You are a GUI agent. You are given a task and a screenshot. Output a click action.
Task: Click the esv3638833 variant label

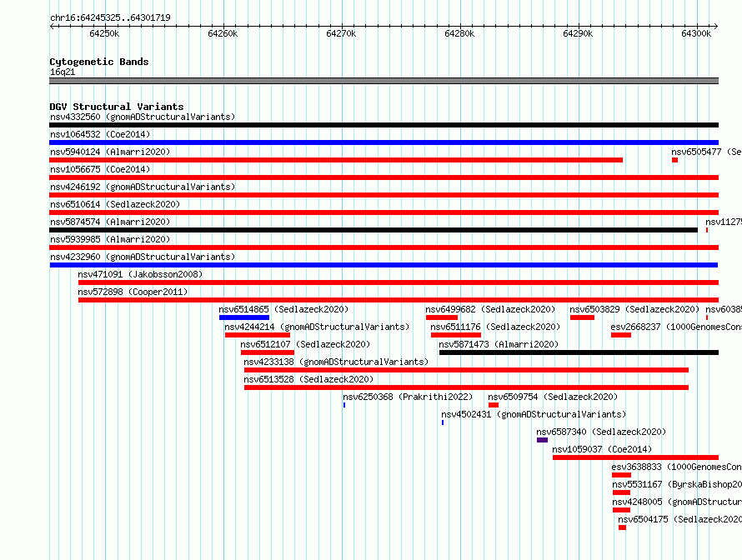(x=676, y=467)
